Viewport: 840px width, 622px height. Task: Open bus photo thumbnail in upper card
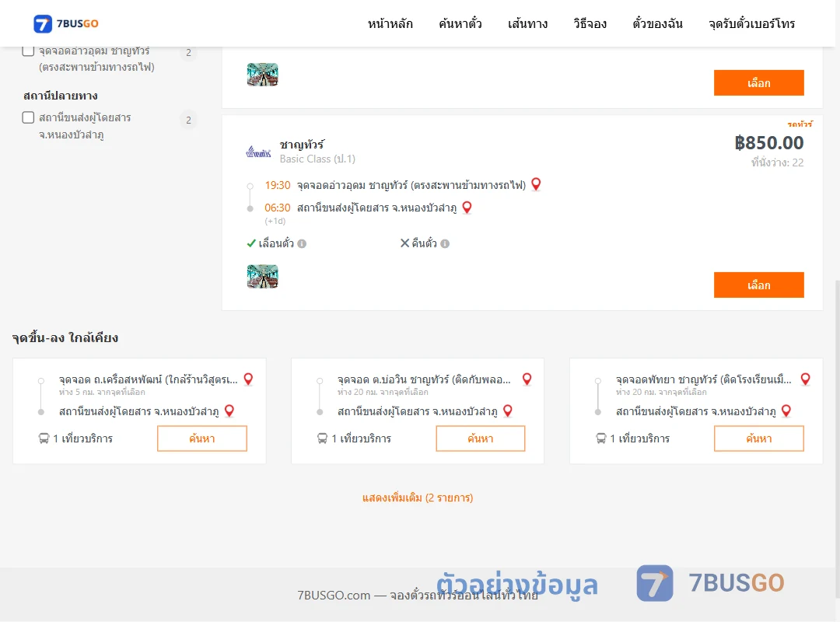click(x=263, y=75)
